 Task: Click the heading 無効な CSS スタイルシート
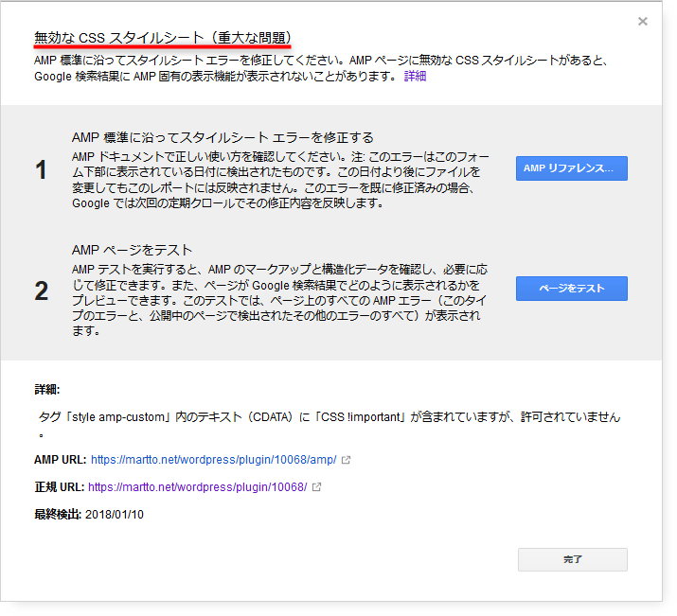coord(162,39)
